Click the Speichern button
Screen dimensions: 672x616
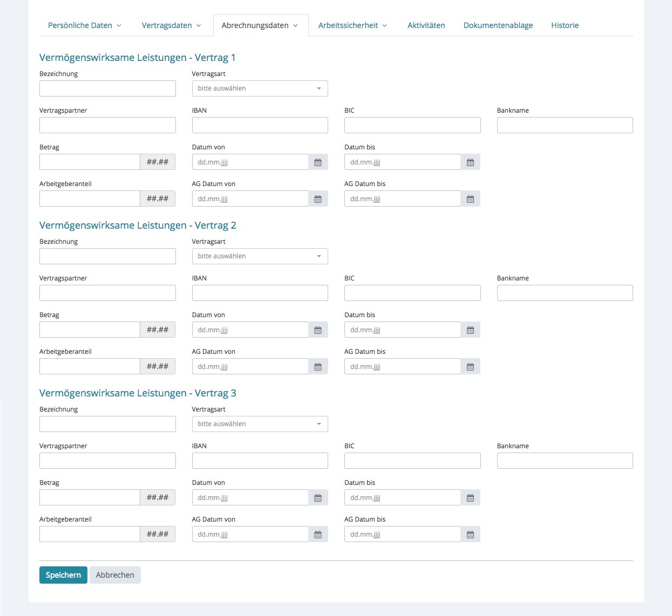click(63, 575)
